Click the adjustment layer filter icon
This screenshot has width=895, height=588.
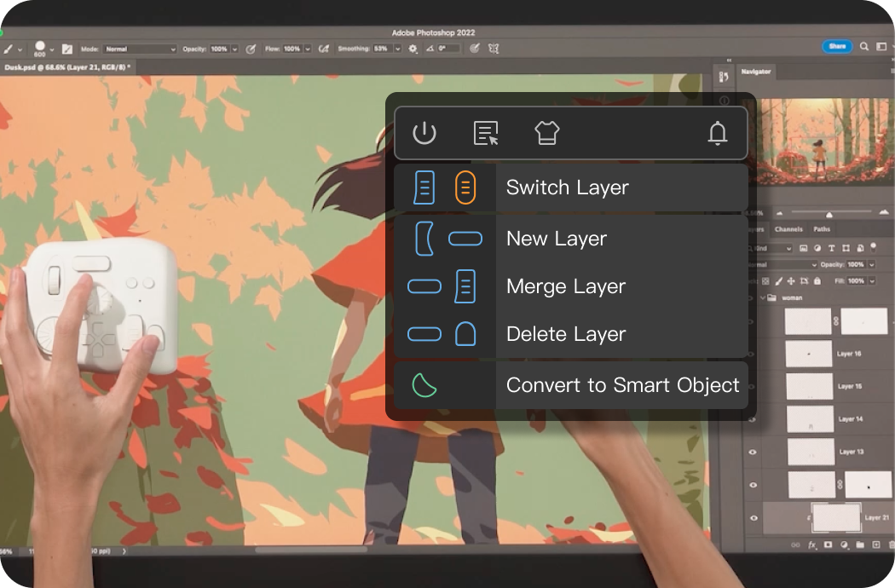[x=817, y=248]
